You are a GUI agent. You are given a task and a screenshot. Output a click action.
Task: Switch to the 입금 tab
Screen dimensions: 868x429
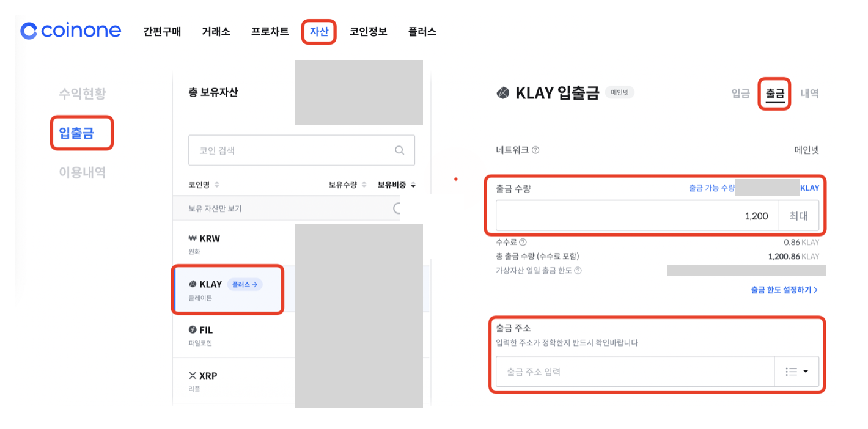point(740,94)
